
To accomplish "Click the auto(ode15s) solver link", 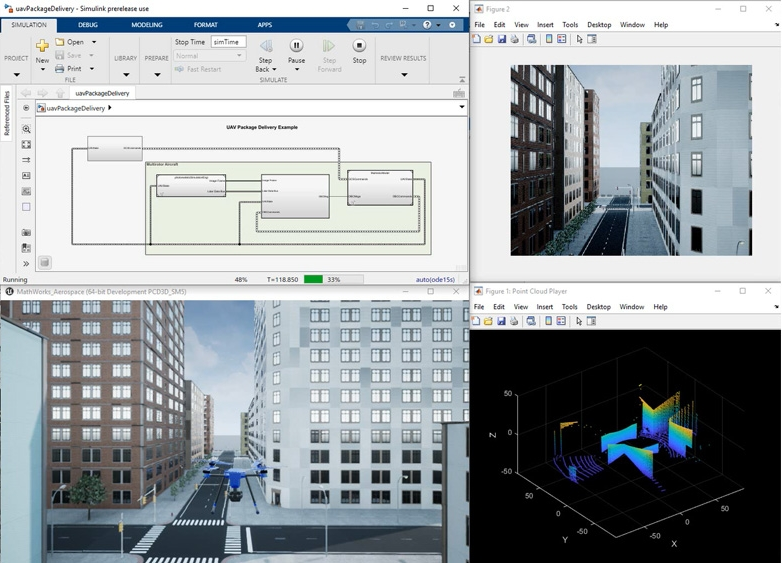I will pyautogui.click(x=435, y=279).
